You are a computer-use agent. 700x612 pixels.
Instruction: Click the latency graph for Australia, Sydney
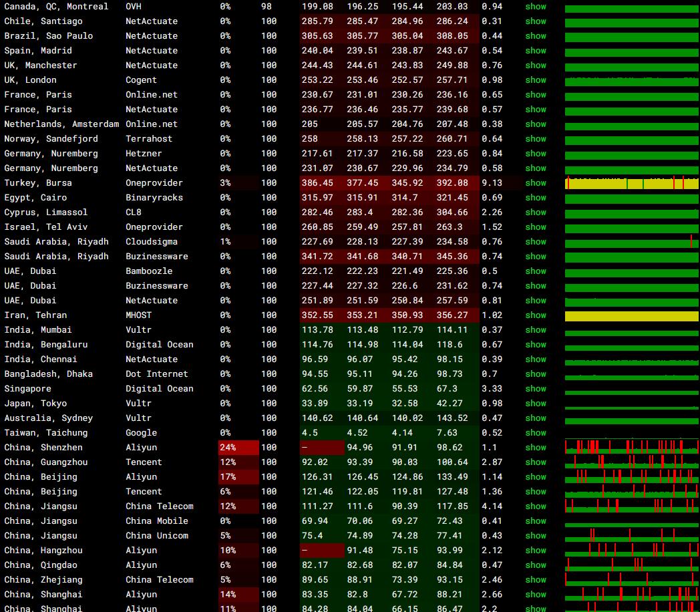[632, 420]
